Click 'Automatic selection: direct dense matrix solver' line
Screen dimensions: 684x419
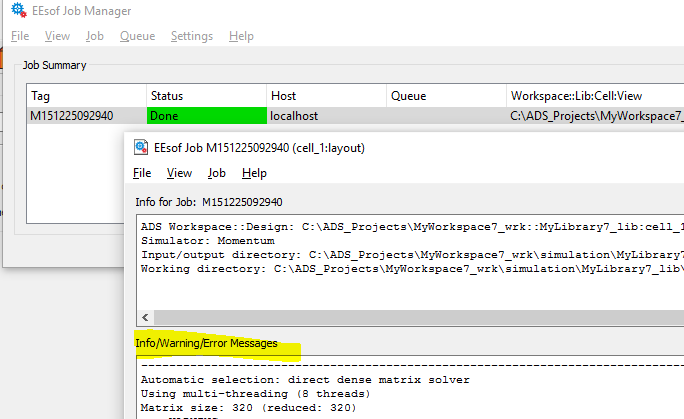tap(305, 380)
